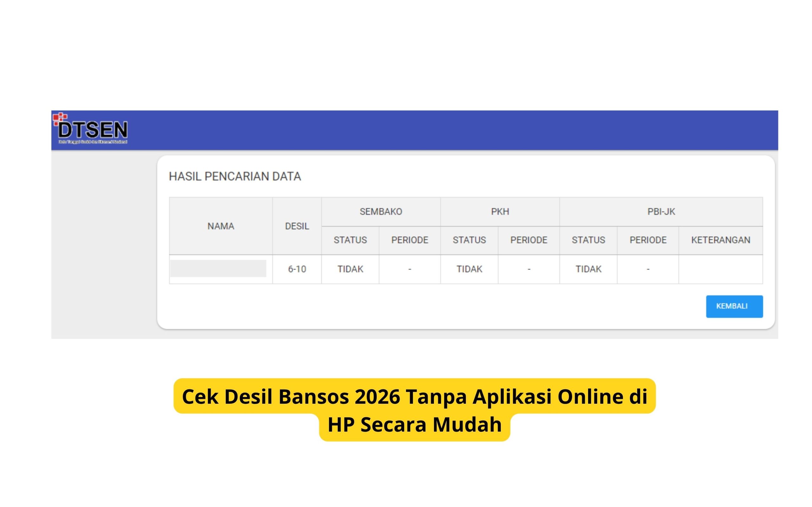The width and height of the screenshot is (812, 507).
Task: Click the red squares emblem on logo
Action: coord(60,118)
